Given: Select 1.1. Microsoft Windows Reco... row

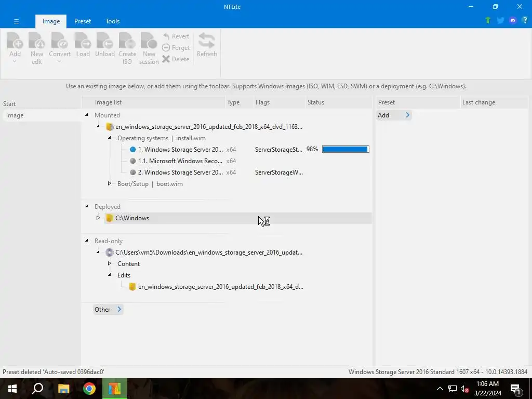Looking at the screenshot, I should [x=180, y=161].
